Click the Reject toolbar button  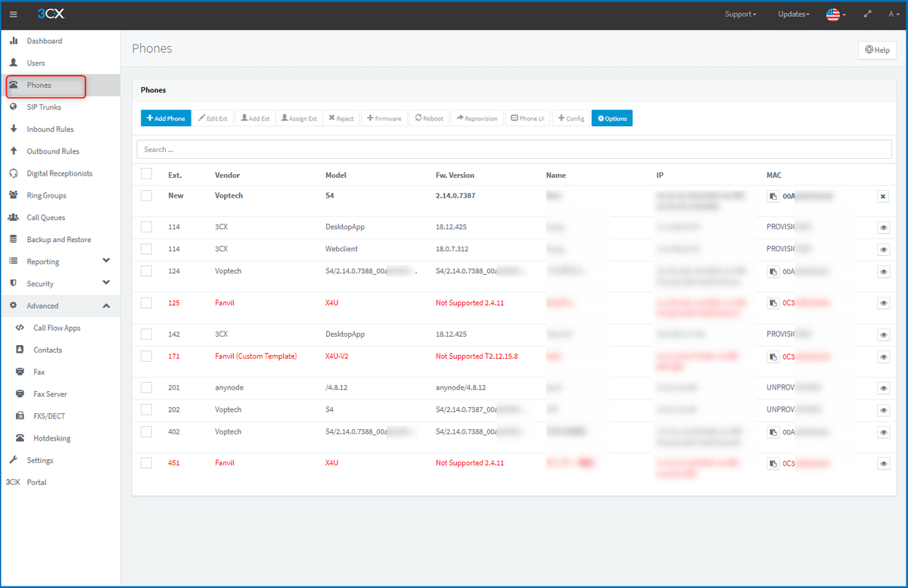(x=340, y=118)
